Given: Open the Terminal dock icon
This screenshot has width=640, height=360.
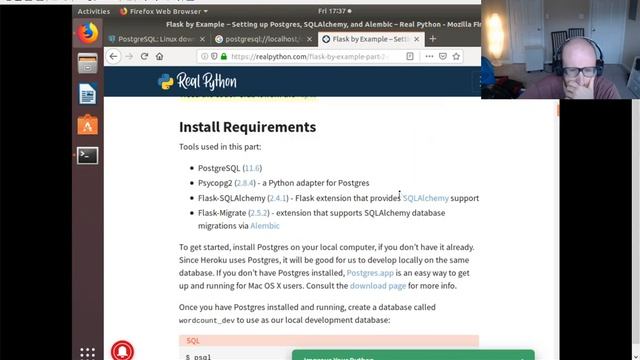Looking at the screenshot, I should pos(88,156).
